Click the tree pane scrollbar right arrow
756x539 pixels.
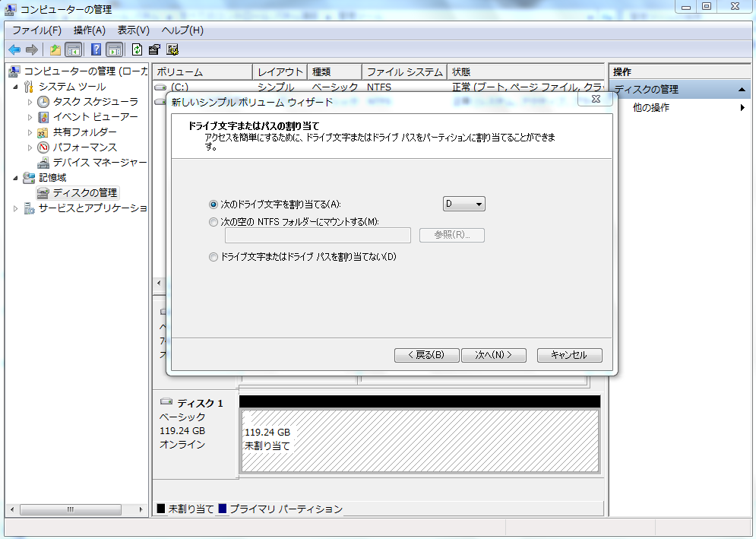tap(141, 509)
